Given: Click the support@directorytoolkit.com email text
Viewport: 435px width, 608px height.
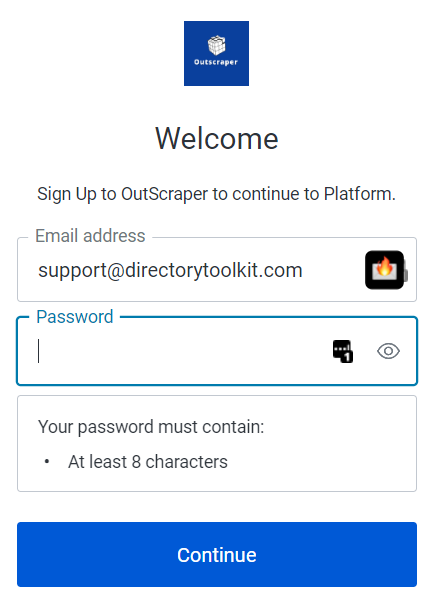Looking at the screenshot, I should [170, 270].
